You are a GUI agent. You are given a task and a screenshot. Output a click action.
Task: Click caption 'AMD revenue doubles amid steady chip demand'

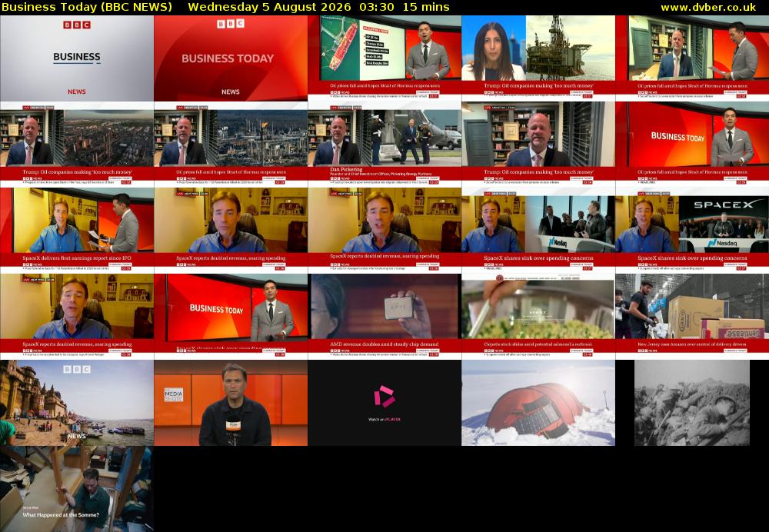(384, 344)
